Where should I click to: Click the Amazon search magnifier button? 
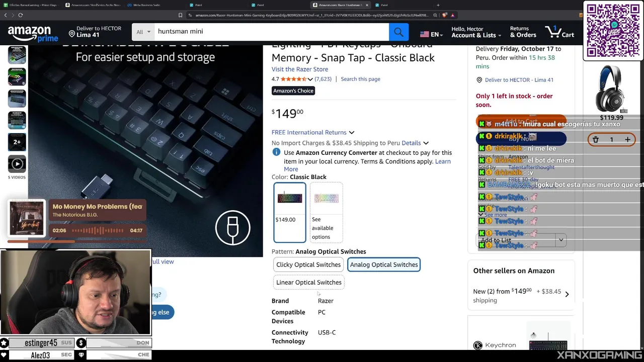(398, 32)
